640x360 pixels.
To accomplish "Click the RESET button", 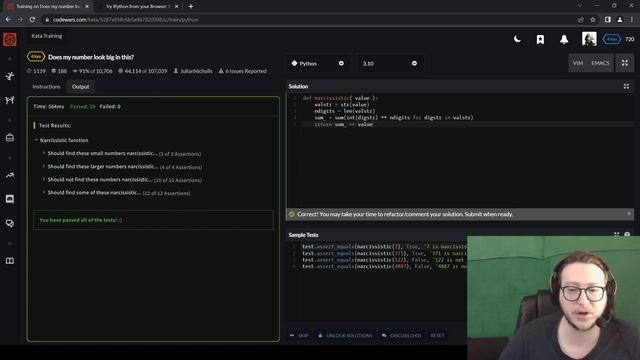I will click(437, 336).
